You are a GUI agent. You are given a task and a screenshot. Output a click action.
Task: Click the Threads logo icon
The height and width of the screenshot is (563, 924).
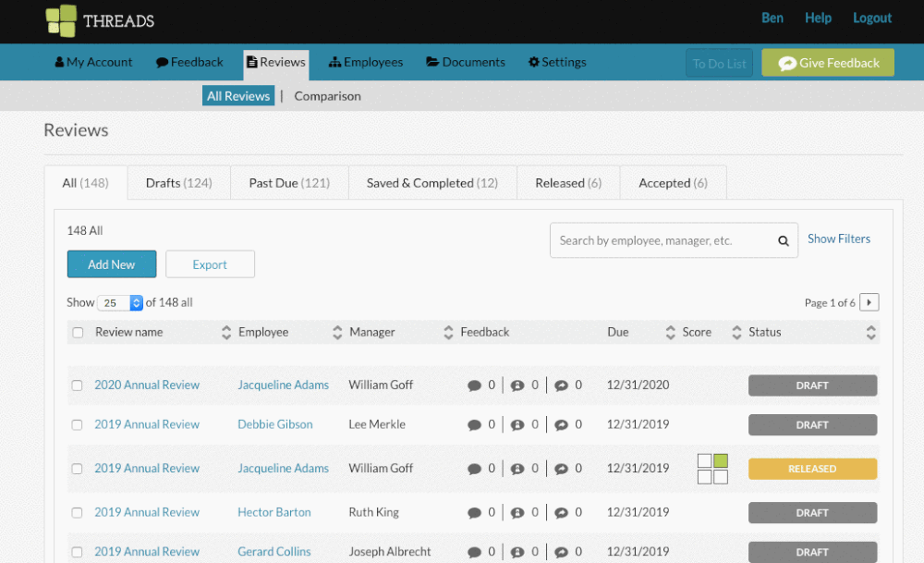61,20
